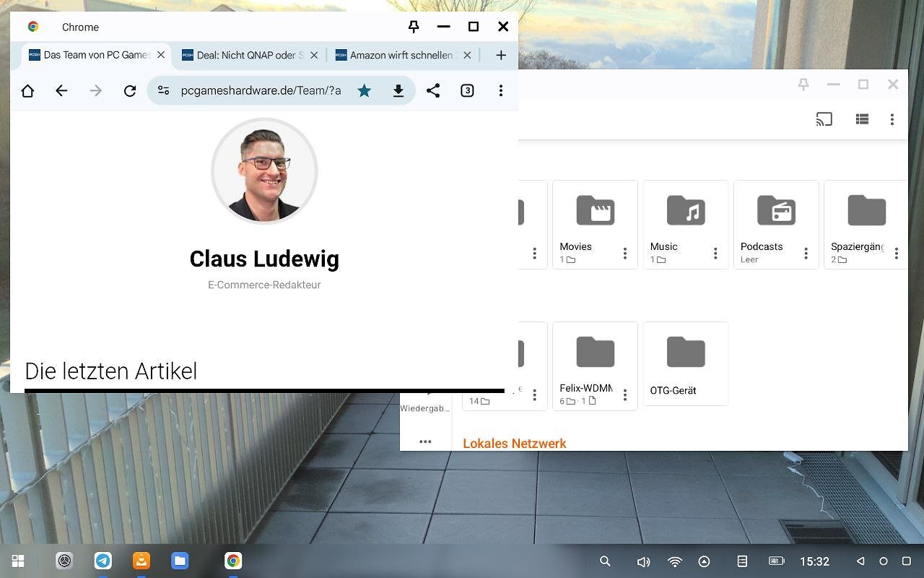Click the 15:32 clock
Viewport: 924px width, 578px height.
(814, 561)
